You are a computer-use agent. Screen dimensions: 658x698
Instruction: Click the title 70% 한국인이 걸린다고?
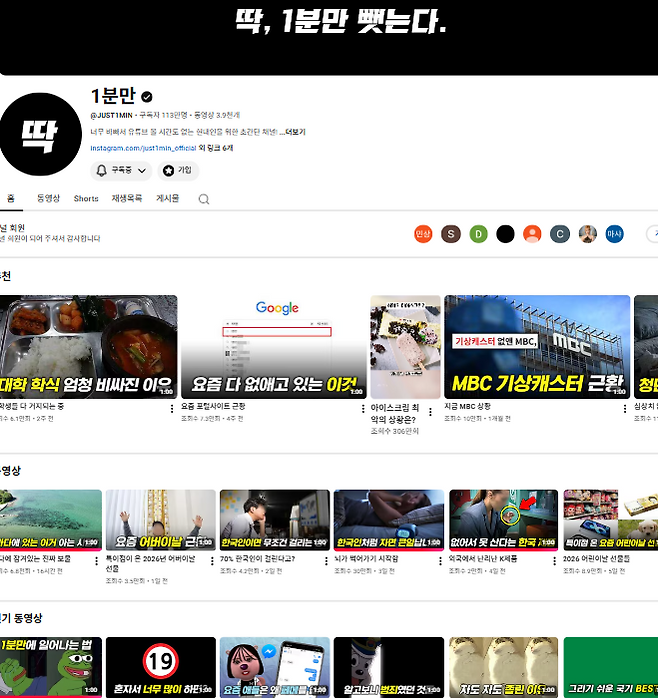pyautogui.click(x=257, y=559)
